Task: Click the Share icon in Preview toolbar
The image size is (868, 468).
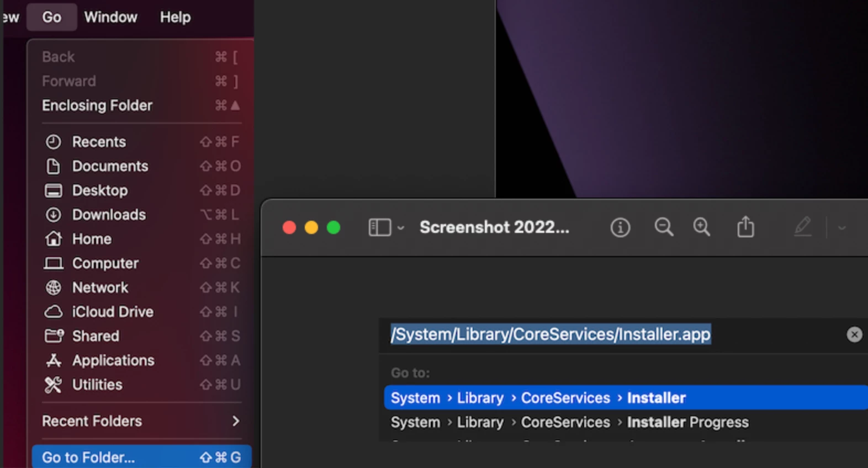Action: [745, 226]
